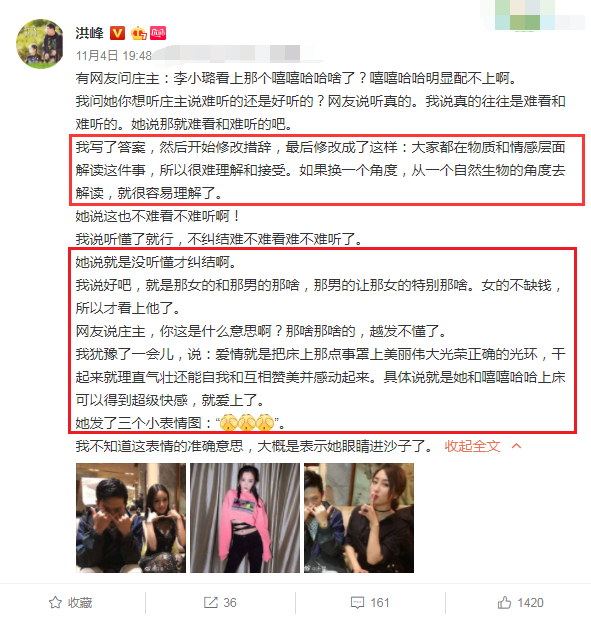
Task: Open the 洪峰 username link
Action: click(90, 33)
